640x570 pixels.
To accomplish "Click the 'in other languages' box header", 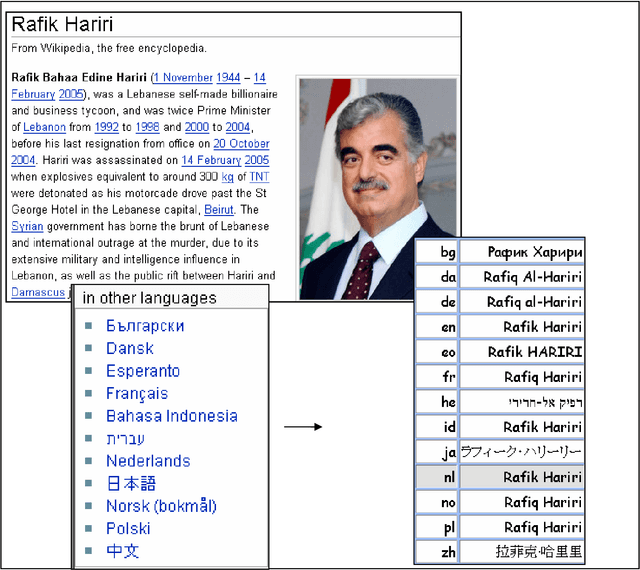I will [x=171, y=298].
